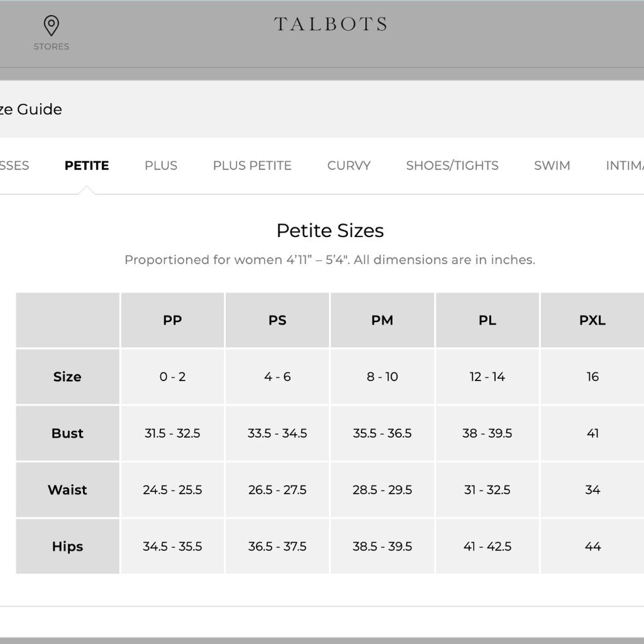Switch to the Plus tab
The height and width of the screenshot is (644, 644).
[x=161, y=166]
